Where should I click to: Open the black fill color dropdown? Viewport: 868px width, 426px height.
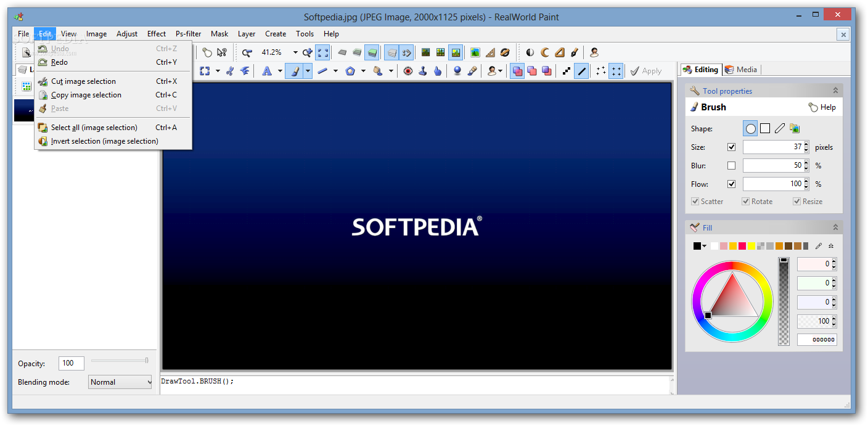pos(704,246)
